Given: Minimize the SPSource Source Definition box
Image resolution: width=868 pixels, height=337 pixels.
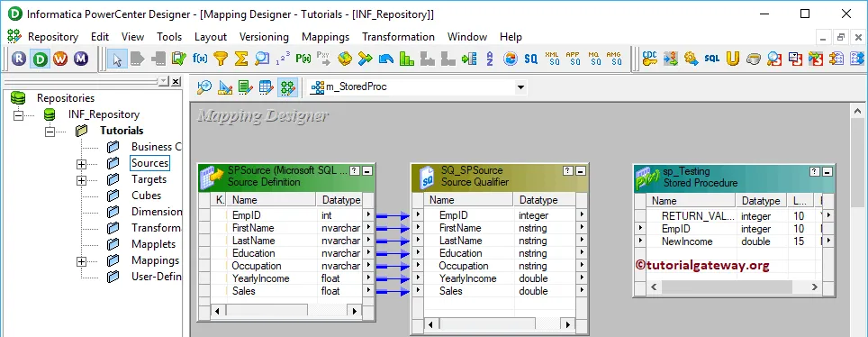Looking at the screenshot, I should point(366,170).
